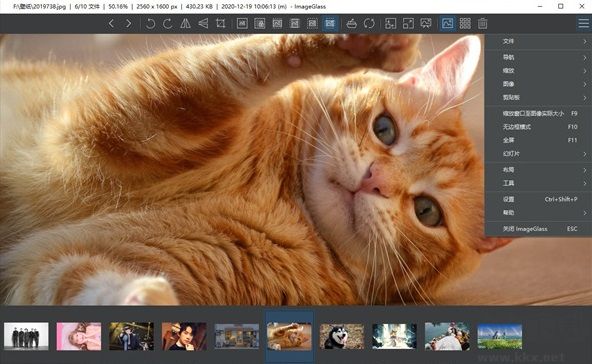Select the highlighted orange cat thumbnail
This screenshot has height=364, width=592.
(x=289, y=336)
